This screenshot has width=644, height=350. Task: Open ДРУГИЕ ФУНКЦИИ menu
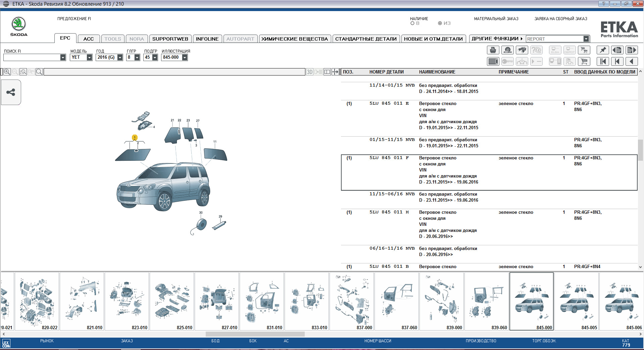tap(497, 39)
